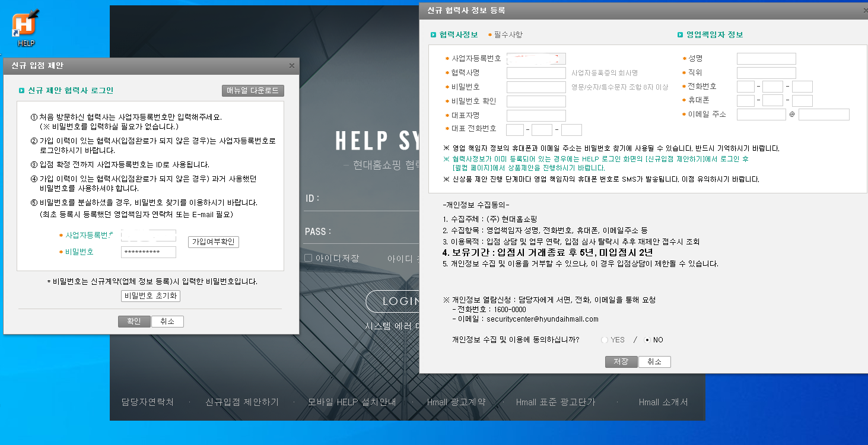Confirm login with the 확인 button

(x=134, y=322)
